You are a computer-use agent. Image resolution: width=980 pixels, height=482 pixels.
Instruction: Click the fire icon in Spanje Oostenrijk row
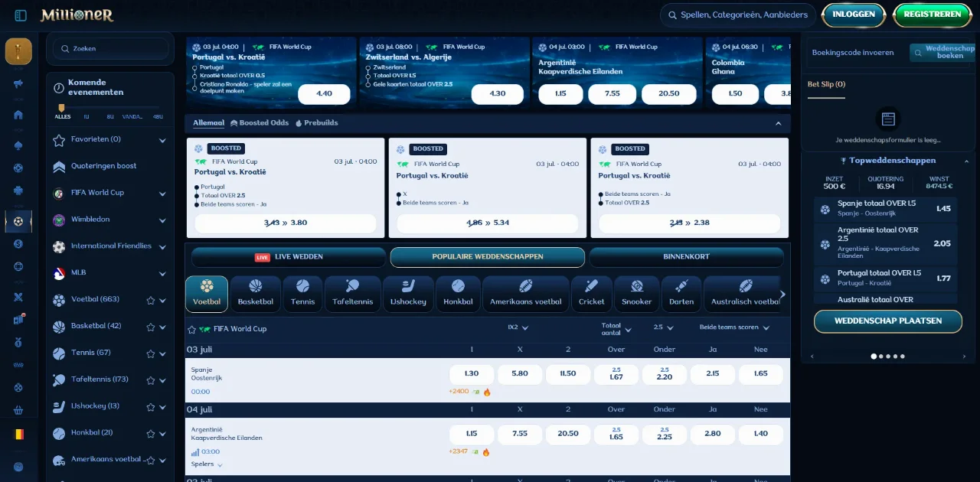click(486, 392)
